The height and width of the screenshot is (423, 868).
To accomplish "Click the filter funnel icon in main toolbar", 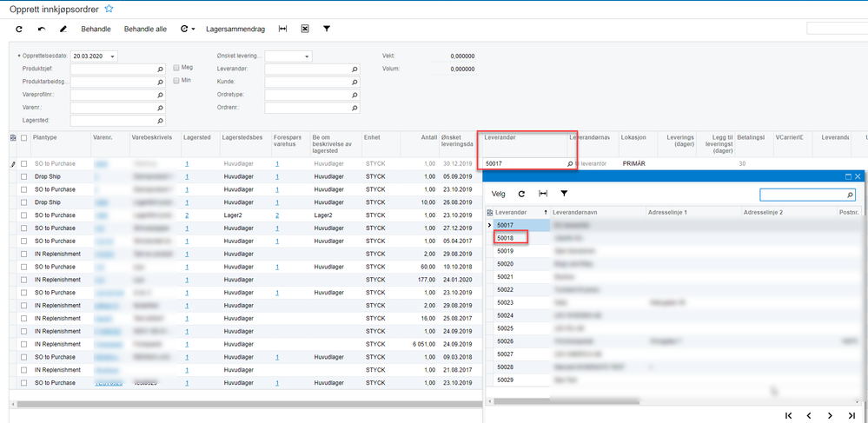I will click(x=327, y=29).
